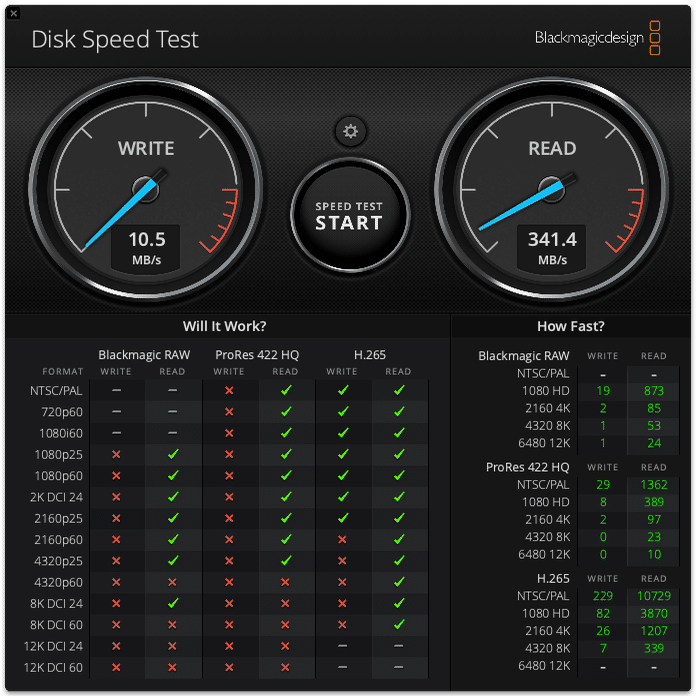Click H.265 2160 4K read value 1207
Viewport: 696px width, 696px height.
[654, 631]
